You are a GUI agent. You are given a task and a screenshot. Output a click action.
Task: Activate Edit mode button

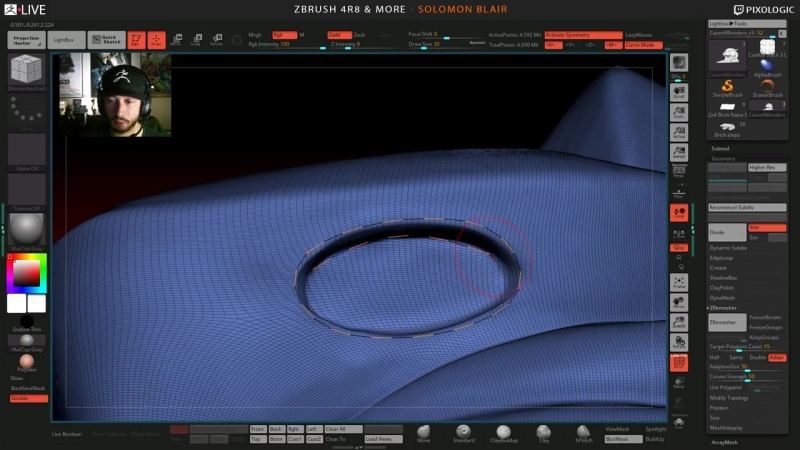click(x=136, y=40)
